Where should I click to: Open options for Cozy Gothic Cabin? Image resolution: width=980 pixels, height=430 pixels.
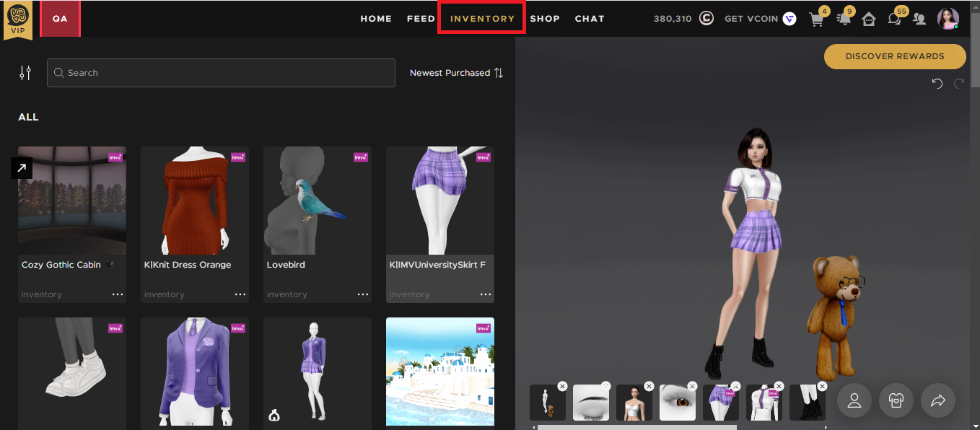[x=117, y=294]
